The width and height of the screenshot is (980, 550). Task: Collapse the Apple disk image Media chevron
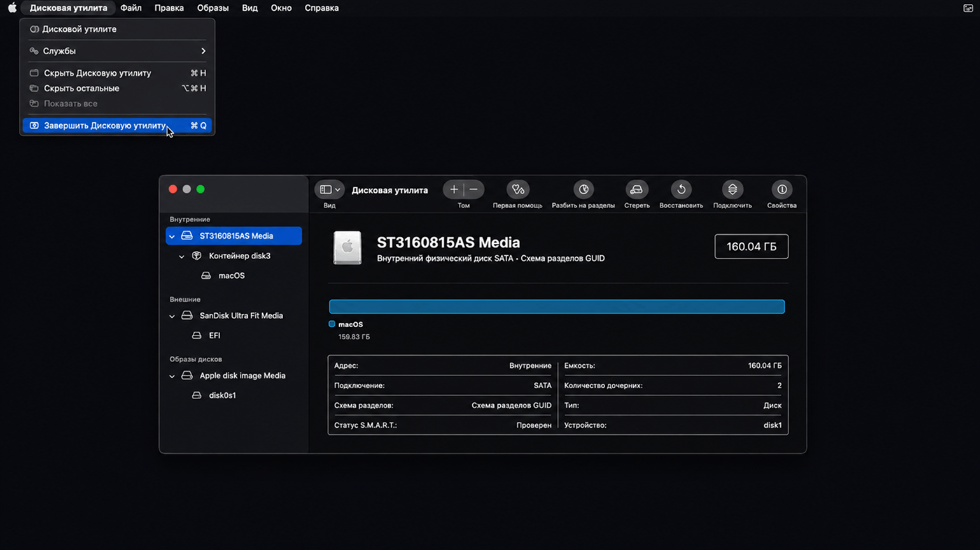tap(172, 376)
